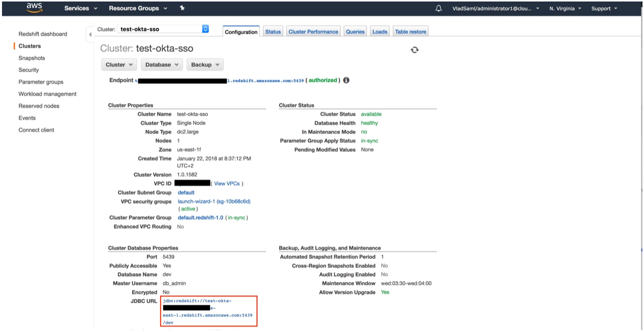
Task: Expand the Cluster actions dropdown button
Action: [119, 65]
